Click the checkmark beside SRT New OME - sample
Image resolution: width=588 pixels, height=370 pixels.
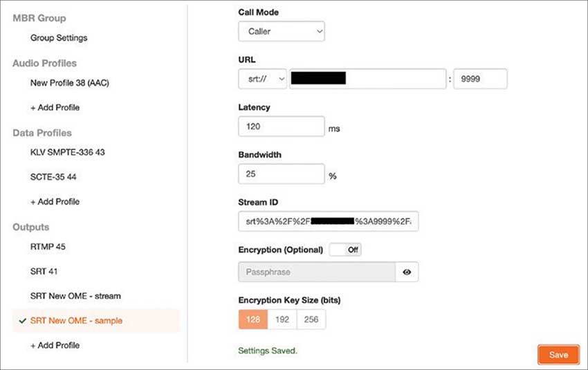pyautogui.click(x=21, y=321)
